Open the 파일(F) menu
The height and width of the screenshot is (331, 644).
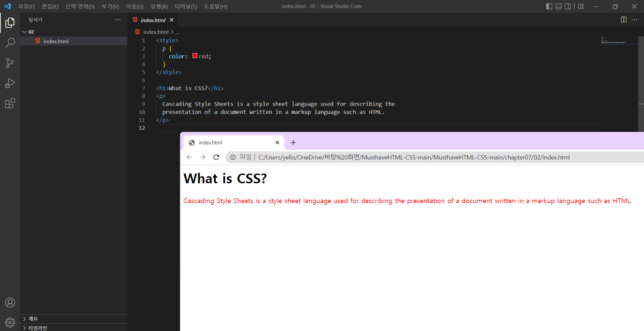coord(26,6)
